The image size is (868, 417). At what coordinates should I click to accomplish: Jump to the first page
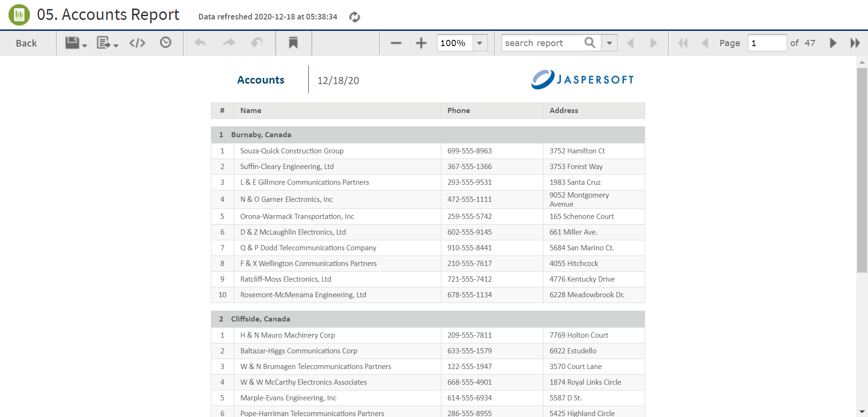(x=683, y=43)
